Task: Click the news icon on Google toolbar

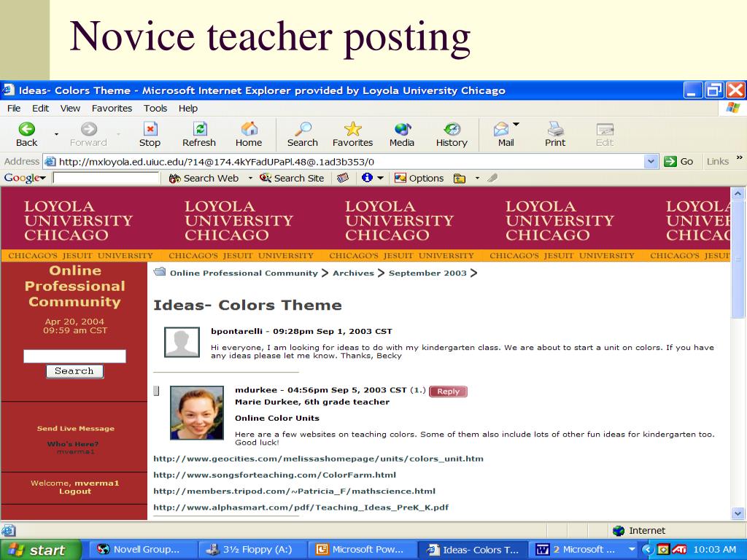Action: click(x=343, y=178)
